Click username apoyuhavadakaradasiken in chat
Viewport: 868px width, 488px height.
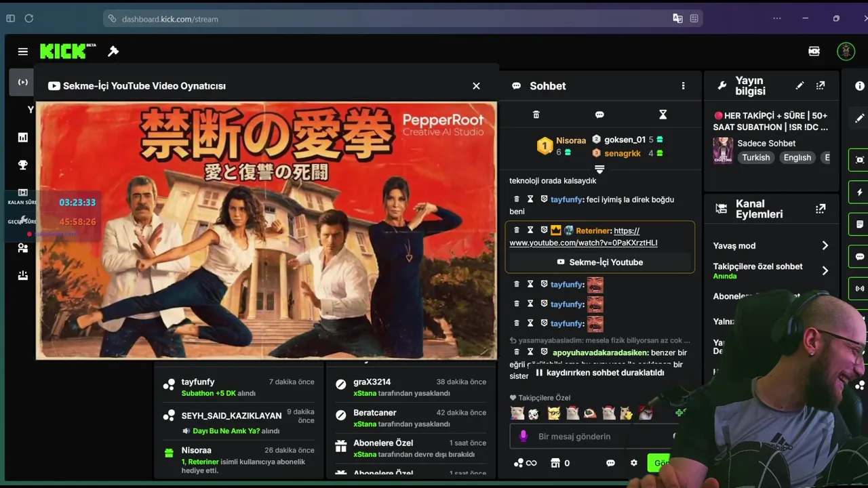click(600, 352)
